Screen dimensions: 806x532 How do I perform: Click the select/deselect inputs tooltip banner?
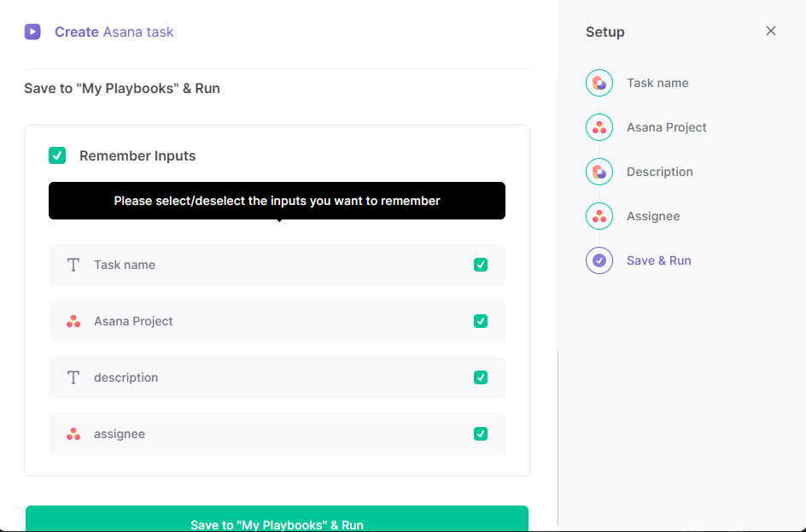tap(277, 201)
